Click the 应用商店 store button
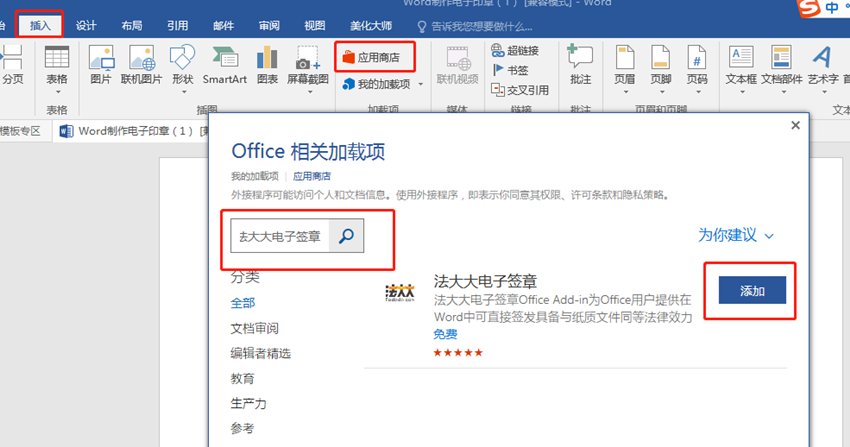Image resolution: width=850 pixels, height=447 pixels. tap(372, 57)
